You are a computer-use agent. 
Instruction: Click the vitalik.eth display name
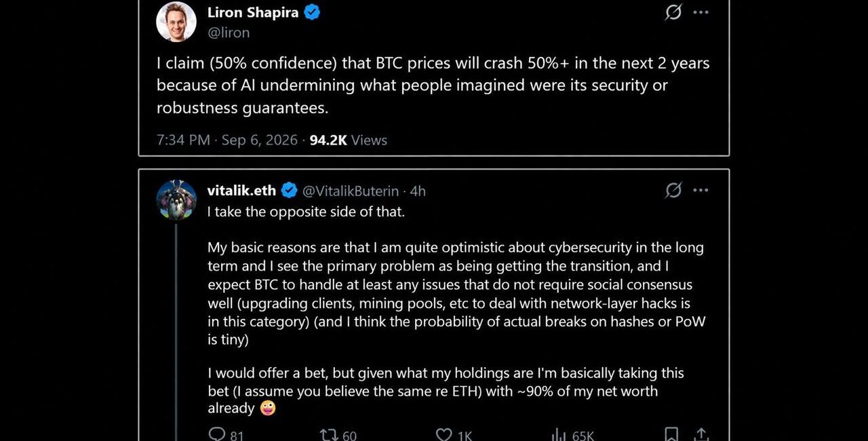(x=242, y=191)
